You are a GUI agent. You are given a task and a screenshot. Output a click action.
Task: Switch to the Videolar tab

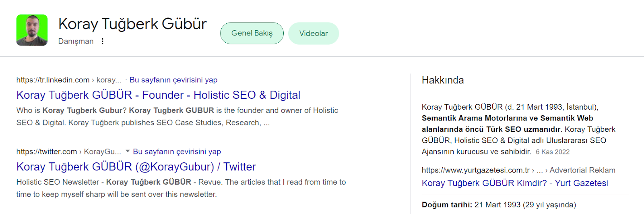click(x=314, y=33)
